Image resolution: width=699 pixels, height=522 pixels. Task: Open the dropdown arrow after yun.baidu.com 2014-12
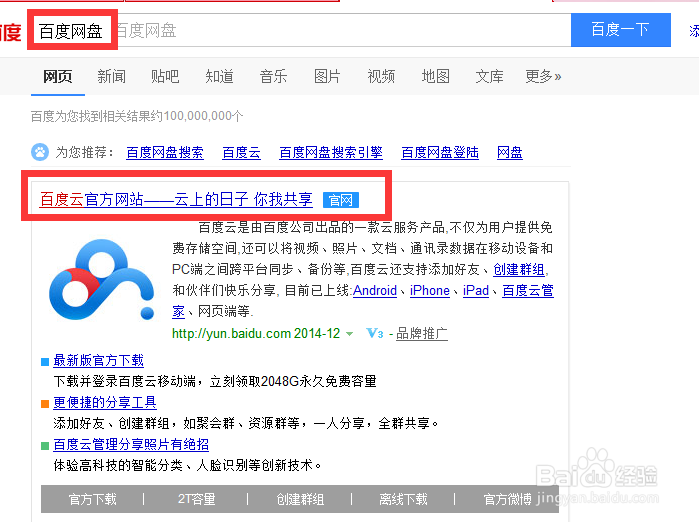pyautogui.click(x=350, y=333)
